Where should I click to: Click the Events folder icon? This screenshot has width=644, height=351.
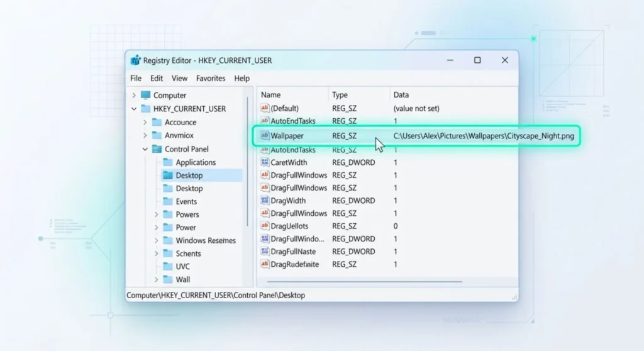coord(167,201)
